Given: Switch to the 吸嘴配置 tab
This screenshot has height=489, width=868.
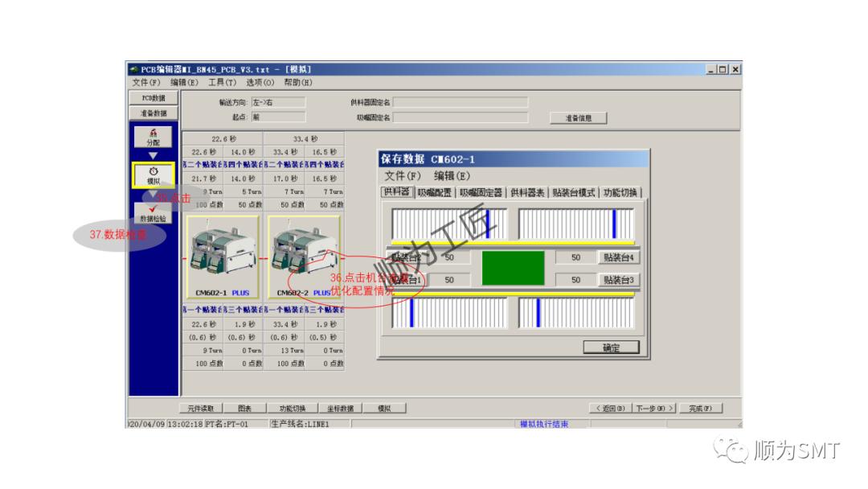Looking at the screenshot, I should click(435, 192).
